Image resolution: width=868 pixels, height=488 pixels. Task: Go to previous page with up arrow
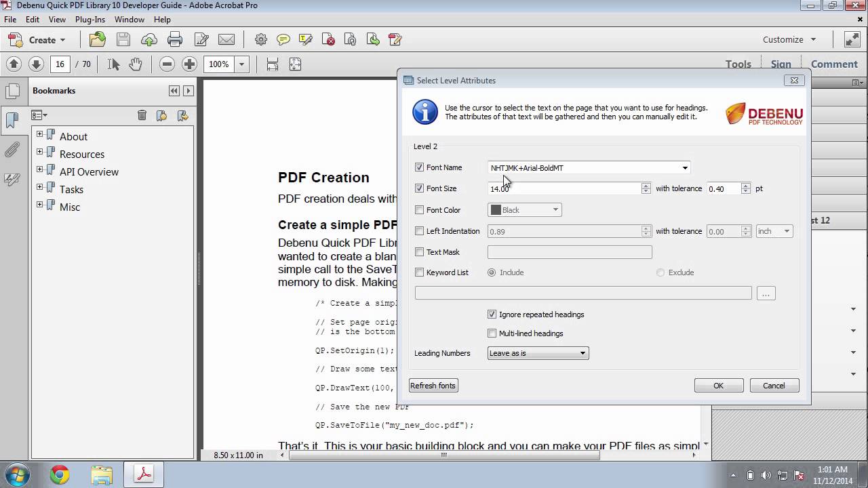[14, 64]
